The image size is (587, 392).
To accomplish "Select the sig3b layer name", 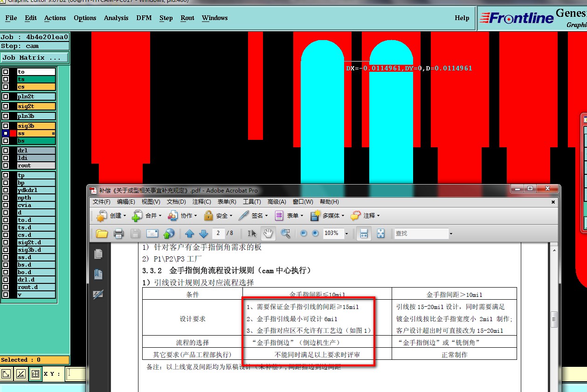I will point(36,126).
